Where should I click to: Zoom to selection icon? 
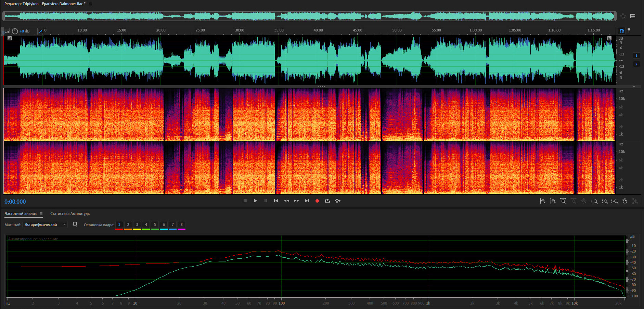615,201
